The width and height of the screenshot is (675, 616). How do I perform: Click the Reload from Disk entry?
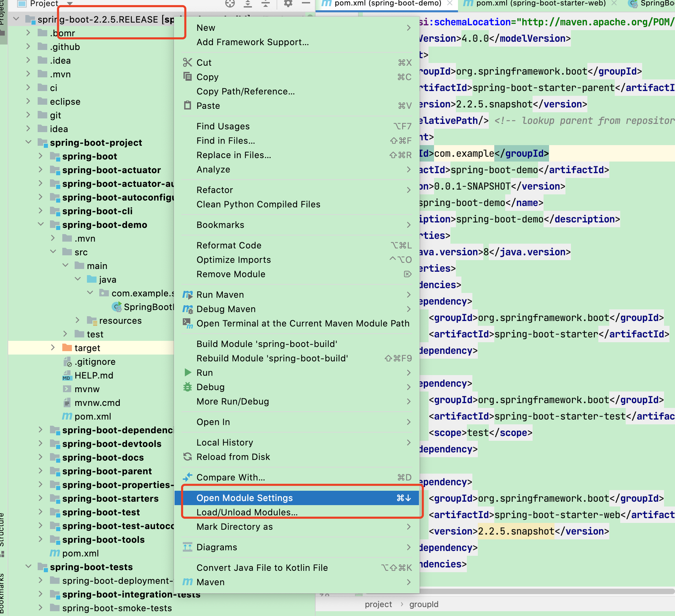click(233, 457)
